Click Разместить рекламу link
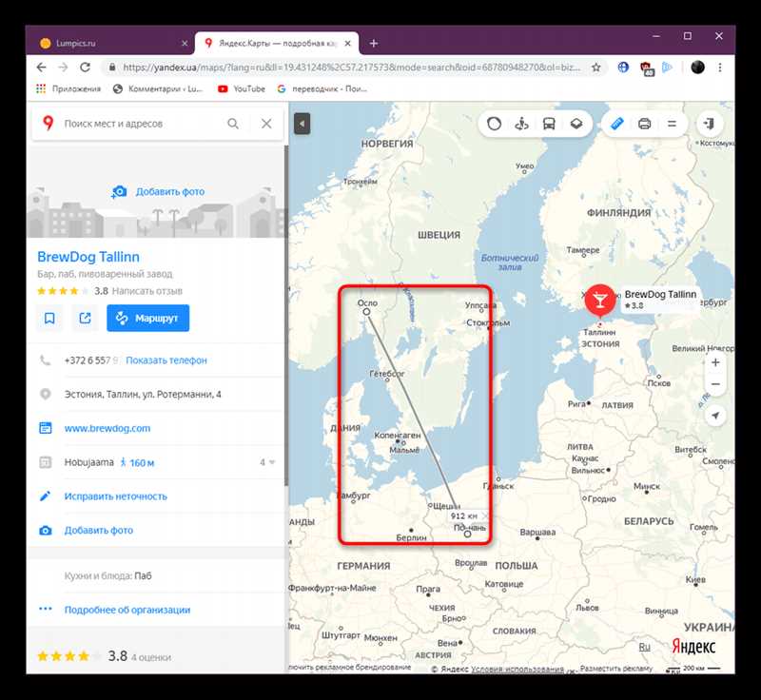Screen dimensions: 761x700 [x=616, y=669]
